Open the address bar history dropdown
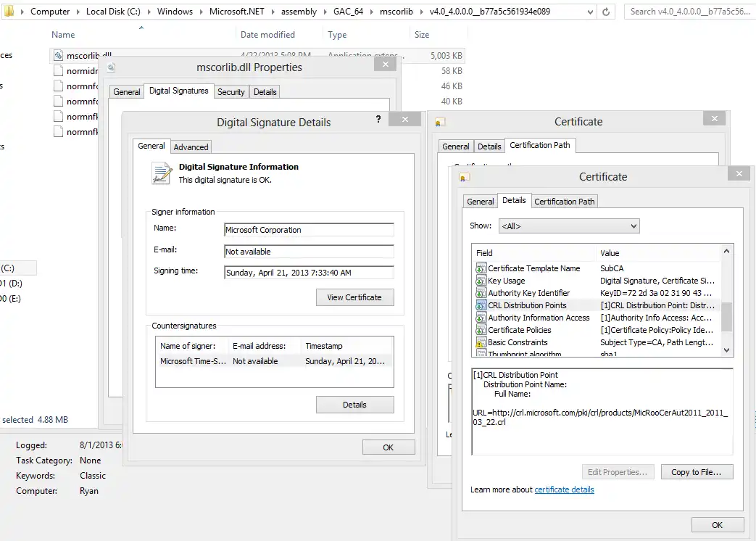 [x=590, y=12]
